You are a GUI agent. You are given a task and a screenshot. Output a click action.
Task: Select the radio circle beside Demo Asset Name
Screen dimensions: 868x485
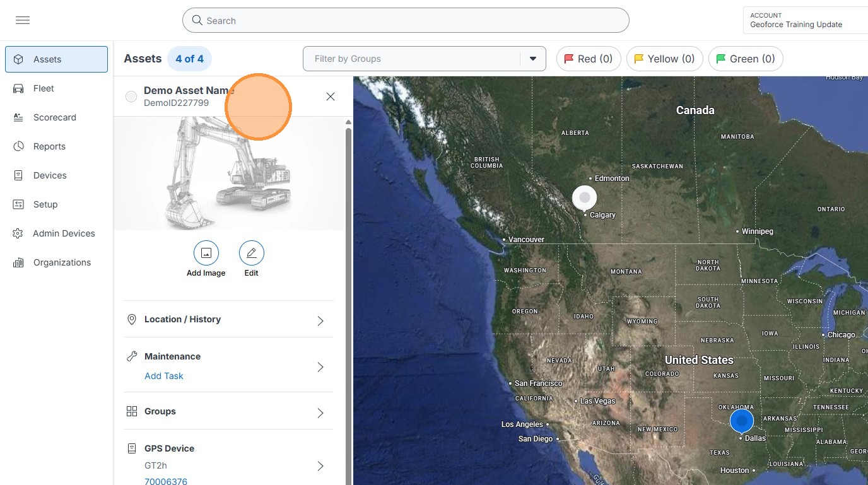click(x=131, y=96)
